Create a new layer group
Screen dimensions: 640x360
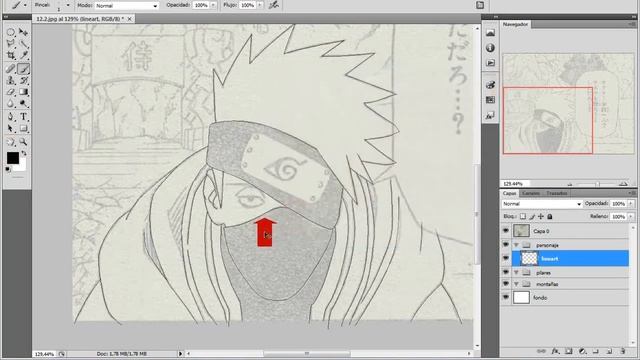(x=596, y=351)
